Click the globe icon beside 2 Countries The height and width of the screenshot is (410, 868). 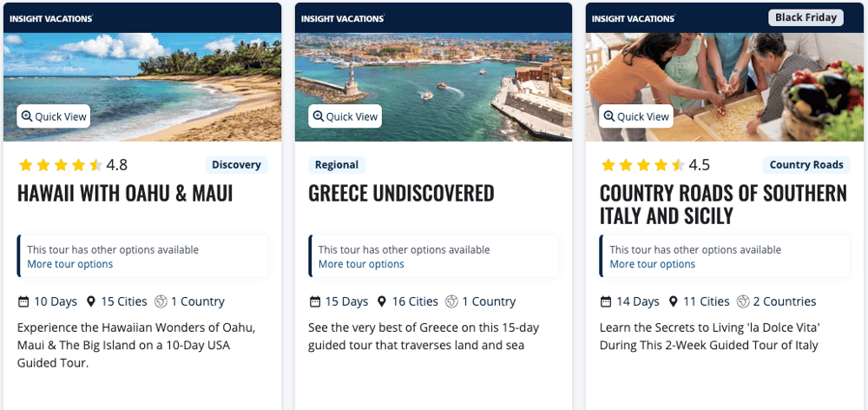(743, 301)
